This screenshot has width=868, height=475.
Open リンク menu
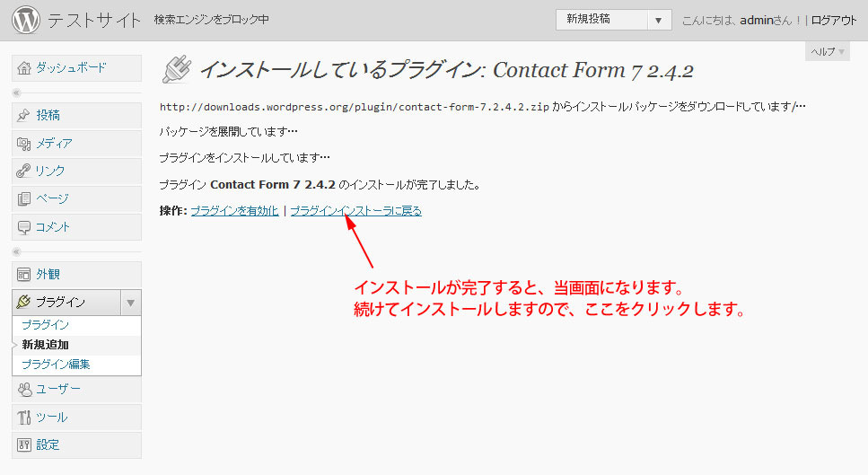[x=76, y=171]
